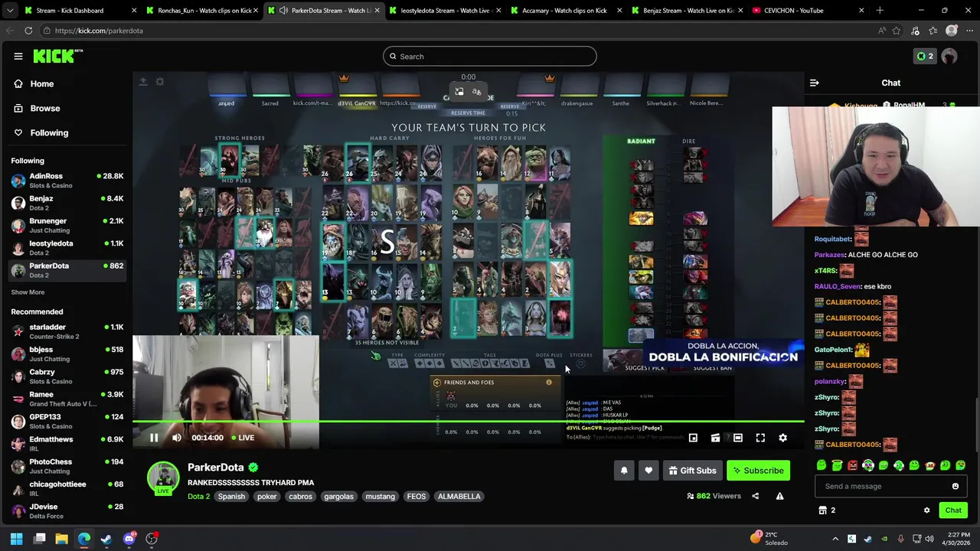Toggle theater mode
The image size is (980, 551).
738,438
